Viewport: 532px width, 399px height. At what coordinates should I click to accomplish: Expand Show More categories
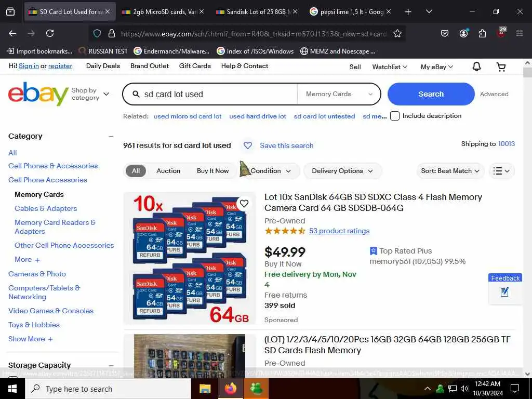point(31,339)
